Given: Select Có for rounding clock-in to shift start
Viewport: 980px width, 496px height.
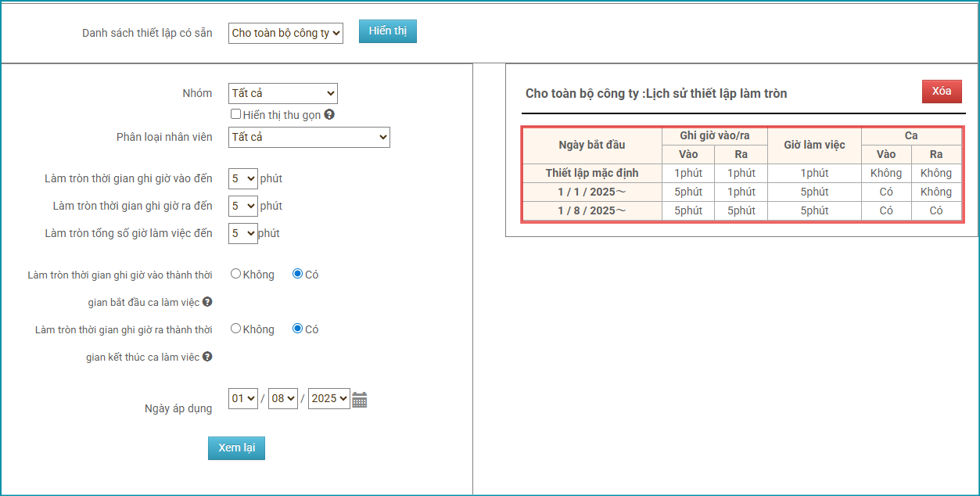Looking at the screenshot, I should click(297, 274).
